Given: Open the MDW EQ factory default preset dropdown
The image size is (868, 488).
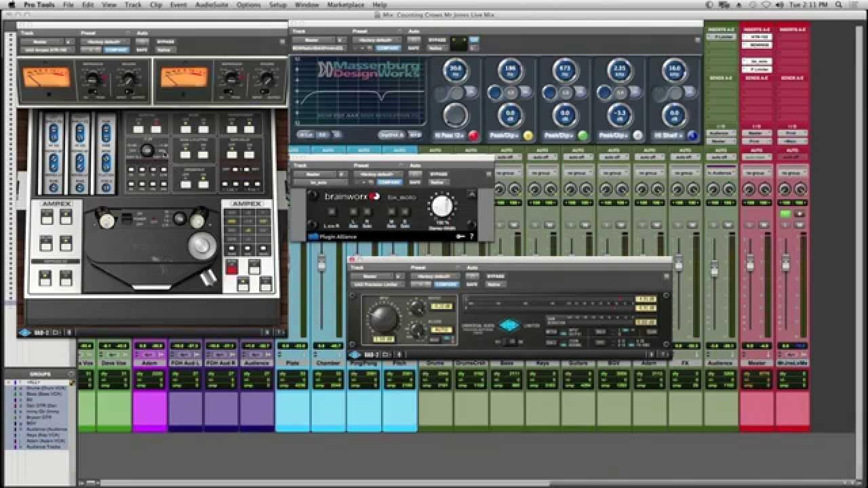Looking at the screenshot, I should pos(377,40).
